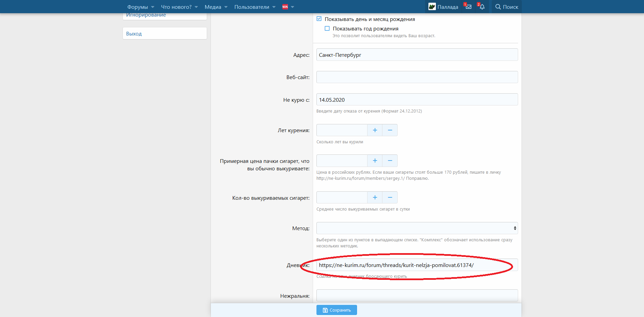The height and width of the screenshot is (317, 644).
Task: Click hint "Это позволит пользователям видеть Ваш возраст"
Action: coord(384,36)
